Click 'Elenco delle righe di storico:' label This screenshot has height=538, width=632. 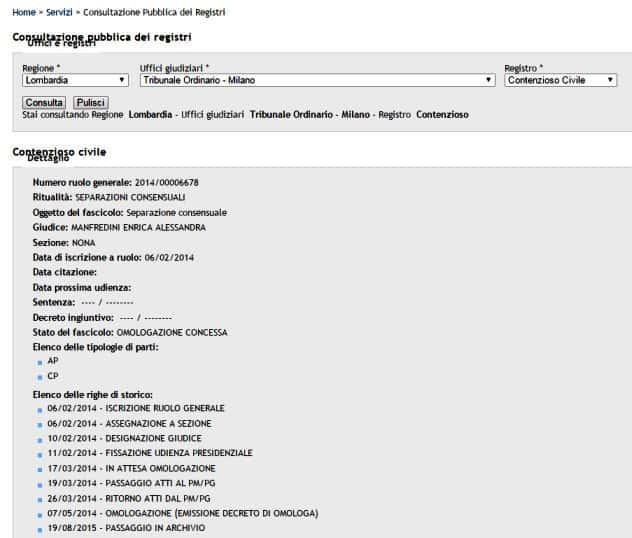pos(93,395)
